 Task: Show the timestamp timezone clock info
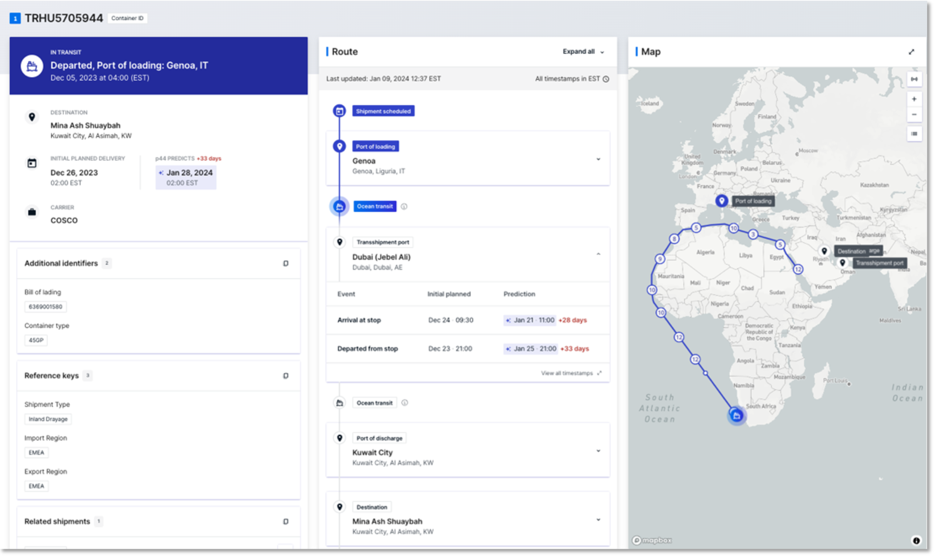point(606,79)
